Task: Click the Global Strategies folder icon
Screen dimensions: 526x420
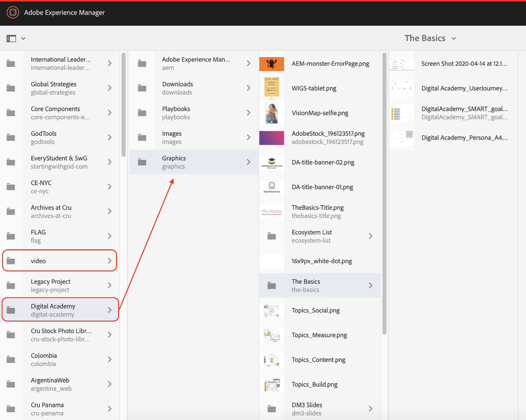Action: coord(11,88)
